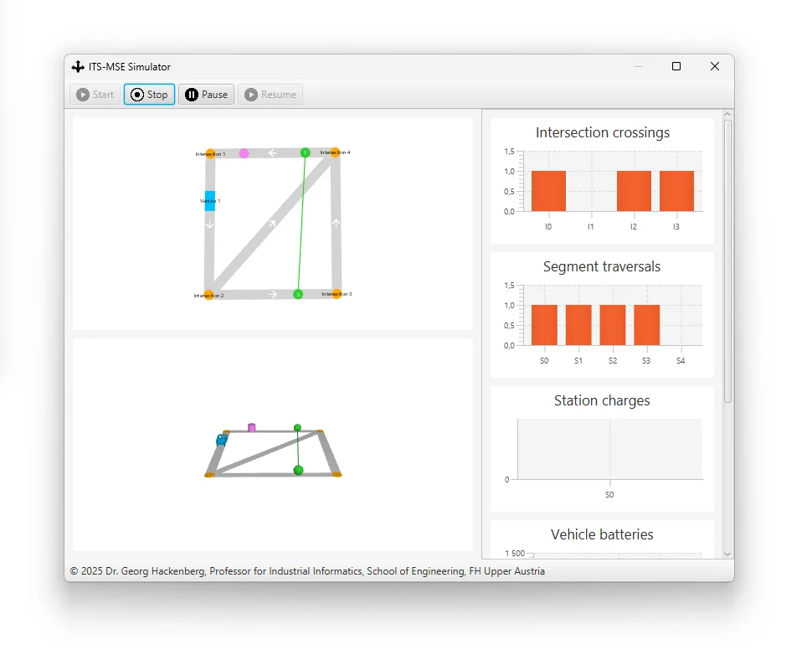
Task: Click the orange Intersection 3 node
Action: click(x=337, y=294)
